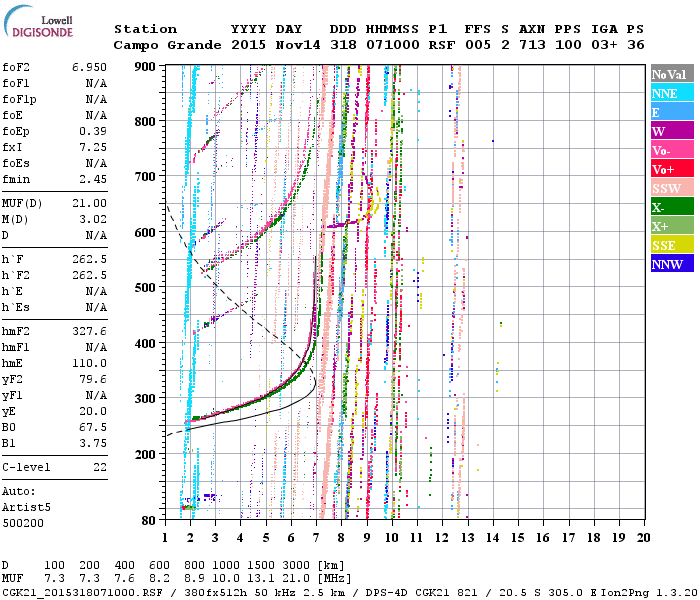The image size is (700, 600).
Task: Select the NNW blue legend swatch
Action: click(672, 263)
